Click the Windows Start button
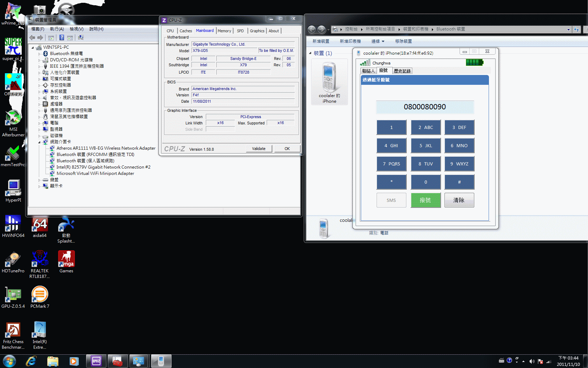This screenshot has width=588, height=368. pos(9,361)
